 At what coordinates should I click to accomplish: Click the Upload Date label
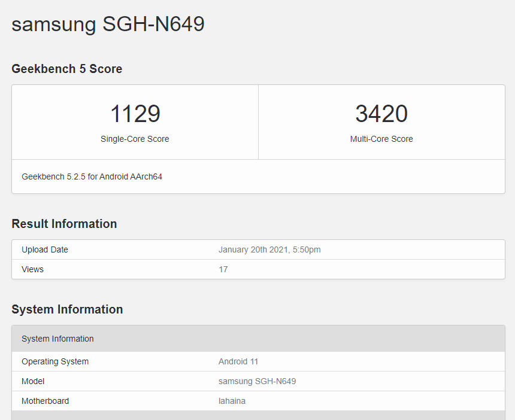click(45, 249)
